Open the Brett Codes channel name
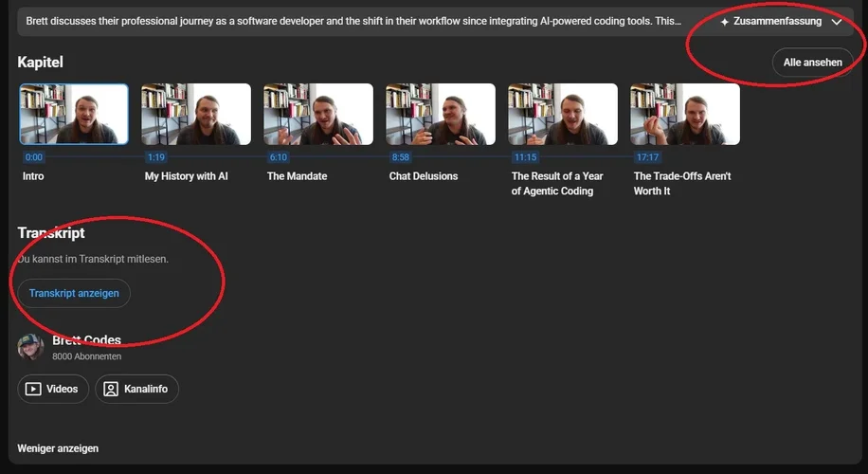 pyautogui.click(x=86, y=340)
